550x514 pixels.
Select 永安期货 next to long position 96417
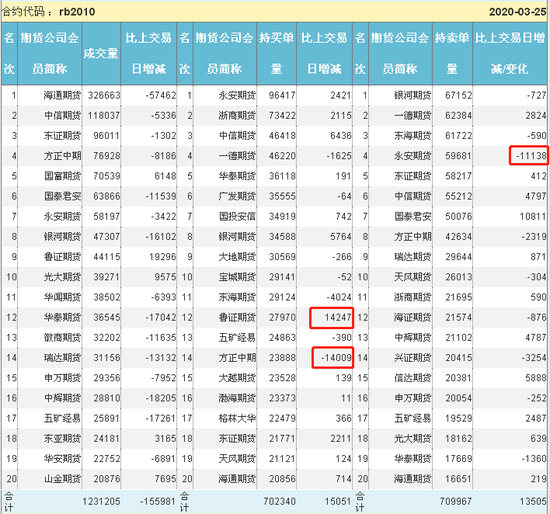[x=237, y=95]
